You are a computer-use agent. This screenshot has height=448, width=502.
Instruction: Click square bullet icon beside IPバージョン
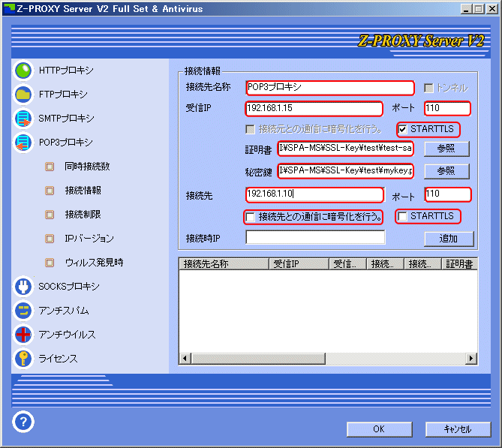pyautogui.click(x=50, y=238)
